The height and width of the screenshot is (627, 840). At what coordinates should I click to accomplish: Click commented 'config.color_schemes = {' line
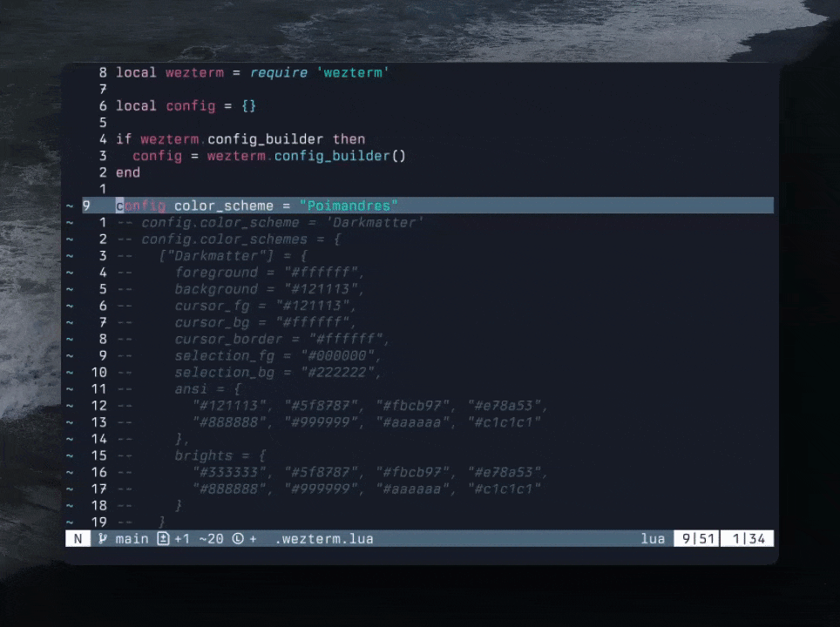(240, 239)
